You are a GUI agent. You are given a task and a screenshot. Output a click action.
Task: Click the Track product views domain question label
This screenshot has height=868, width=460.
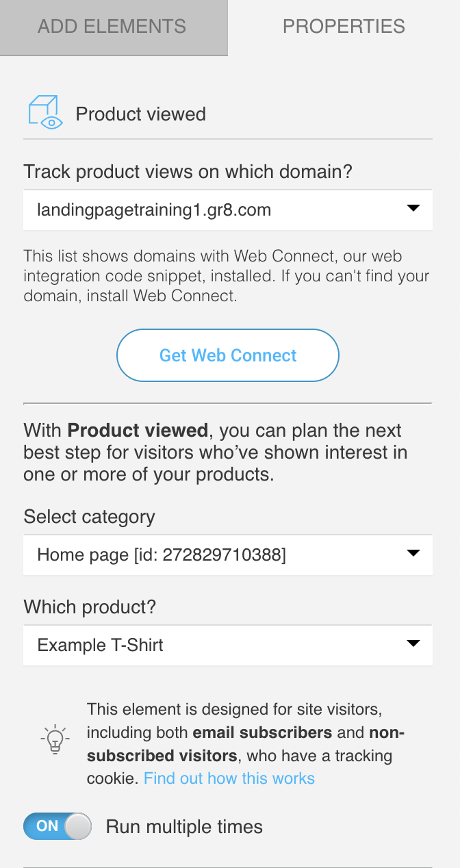tap(188, 171)
